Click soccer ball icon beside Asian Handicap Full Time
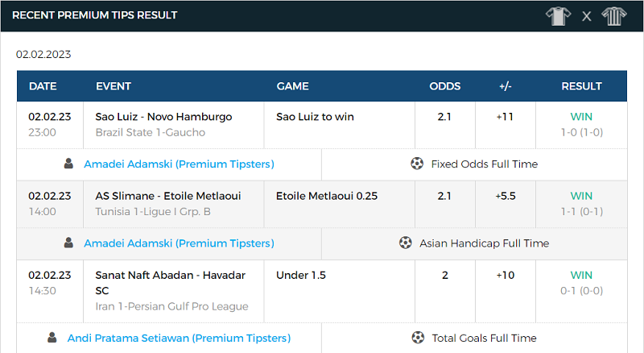This screenshot has height=353, width=644. coord(406,243)
